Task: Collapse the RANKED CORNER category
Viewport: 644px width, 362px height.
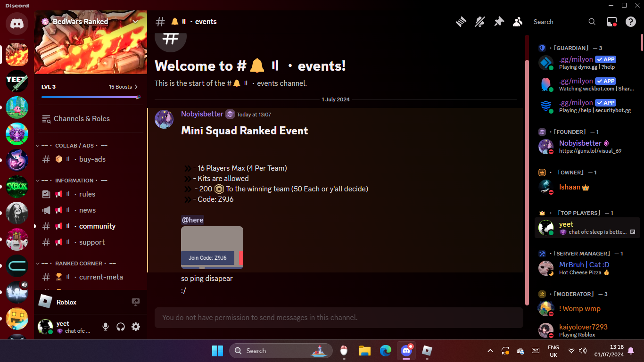Action: pyautogui.click(x=75, y=263)
